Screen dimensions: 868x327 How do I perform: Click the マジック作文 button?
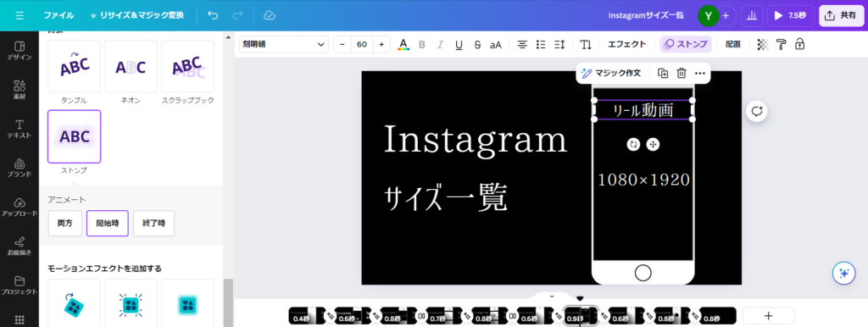click(611, 73)
